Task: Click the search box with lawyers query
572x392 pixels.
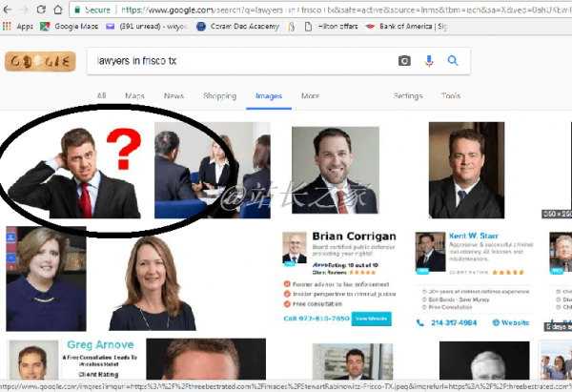Action: pyautogui.click(x=238, y=61)
